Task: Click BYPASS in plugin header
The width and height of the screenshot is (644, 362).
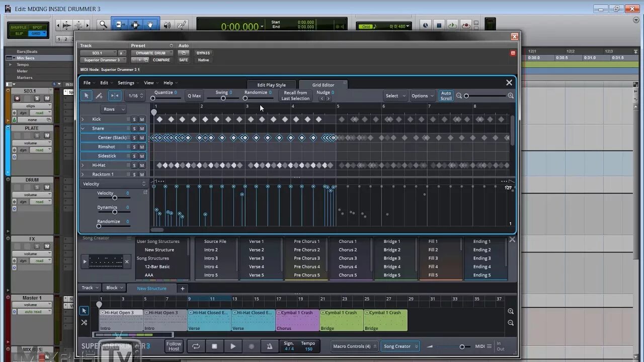Action: (203, 53)
